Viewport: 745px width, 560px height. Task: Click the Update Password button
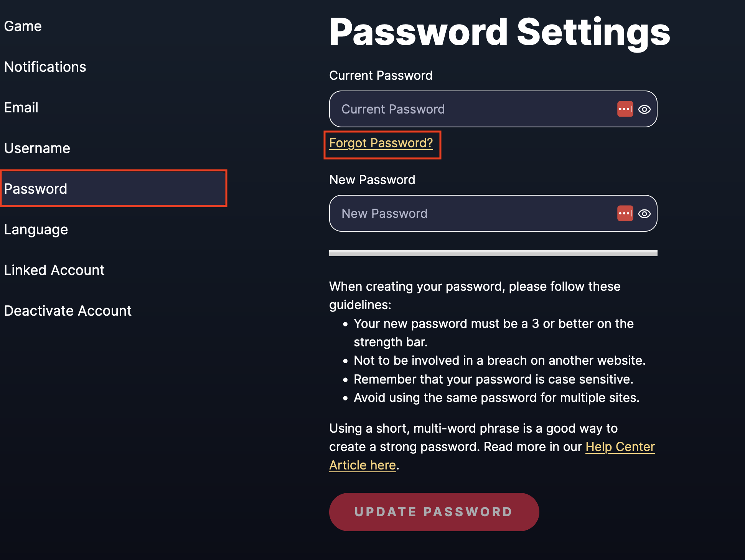point(434,512)
